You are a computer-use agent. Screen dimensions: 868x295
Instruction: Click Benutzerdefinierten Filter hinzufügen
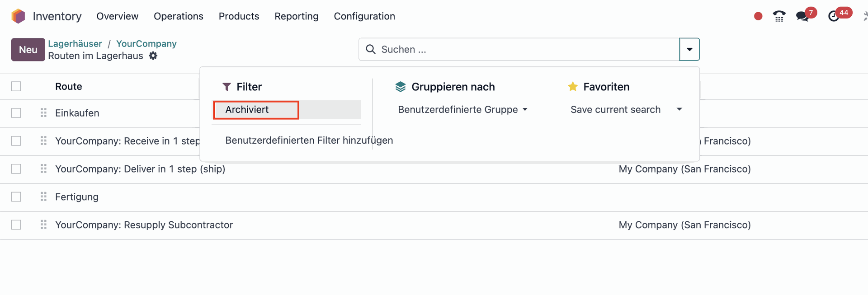308,140
